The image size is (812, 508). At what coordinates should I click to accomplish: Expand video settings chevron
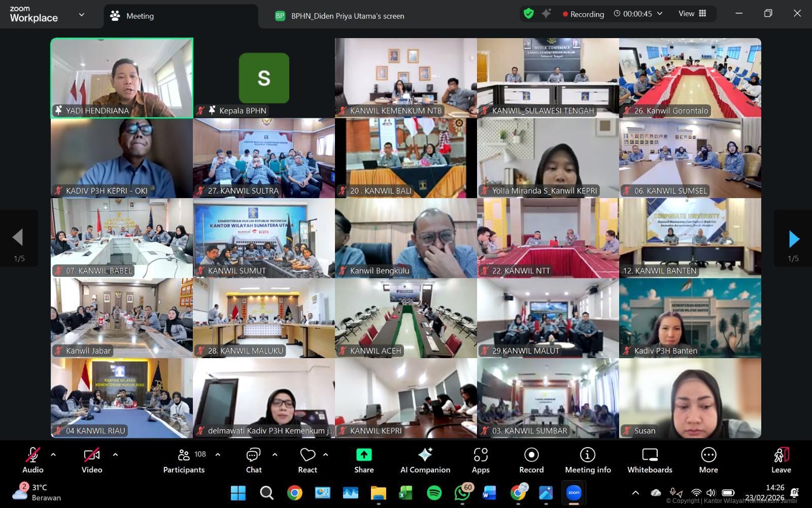[116, 455]
